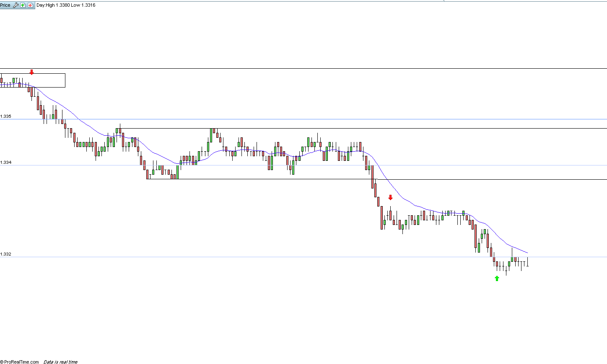Image resolution: width=607 pixels, height=364 pixels.
Task: Click the 1.332 price axis label
Action: coord(6,254)
